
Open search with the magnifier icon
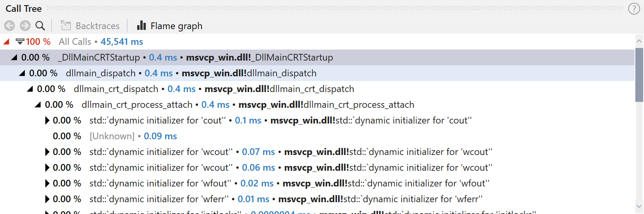coord(40,26)
